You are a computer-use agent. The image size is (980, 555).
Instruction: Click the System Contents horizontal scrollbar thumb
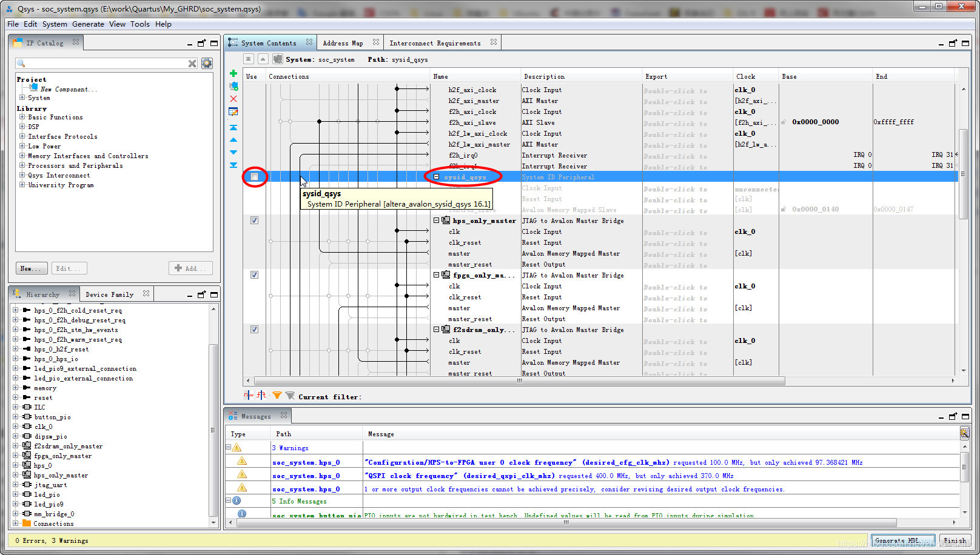point(520,381)
